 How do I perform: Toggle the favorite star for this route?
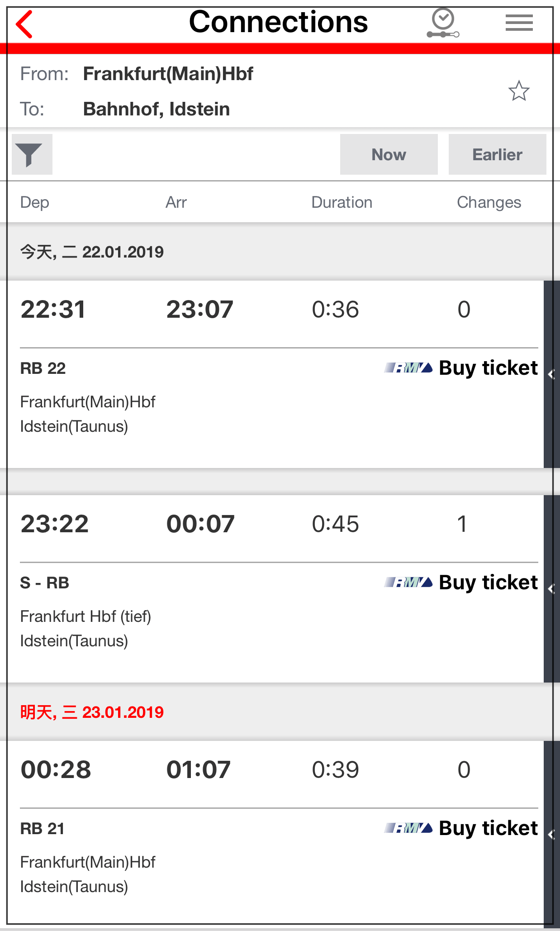(x=518, y=91)
